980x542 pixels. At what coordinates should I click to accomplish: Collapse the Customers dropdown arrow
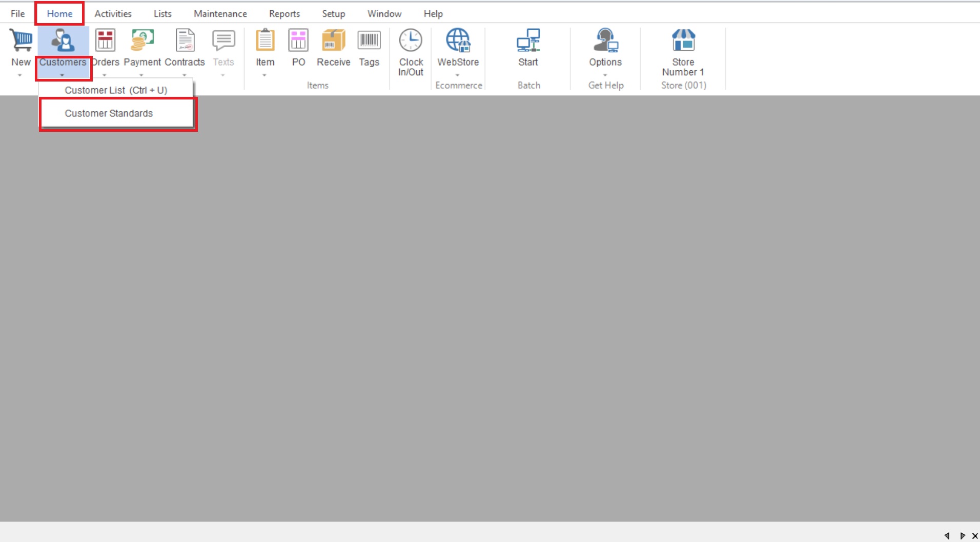click(x=62, y=75)
